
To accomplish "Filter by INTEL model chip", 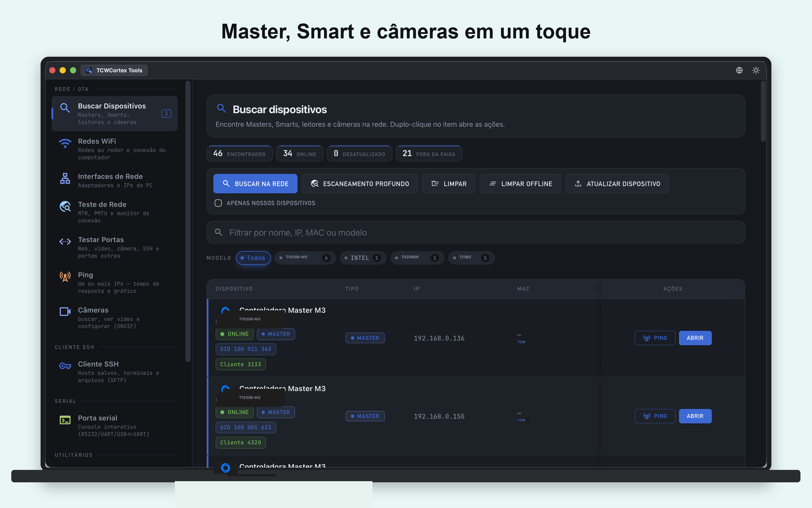I will [363, 258].
